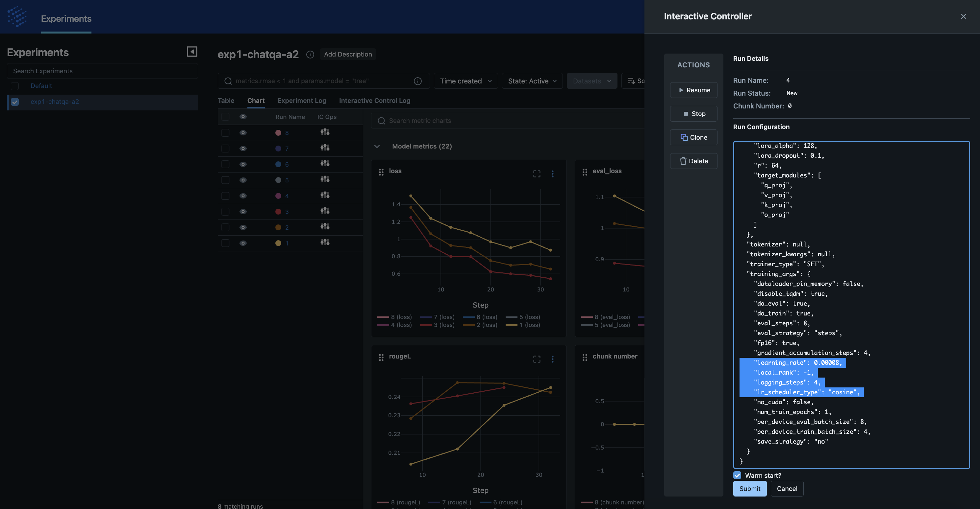Open IC Ops controller for run 3
Screen dimensions: 980x509
tap(324, 211)
